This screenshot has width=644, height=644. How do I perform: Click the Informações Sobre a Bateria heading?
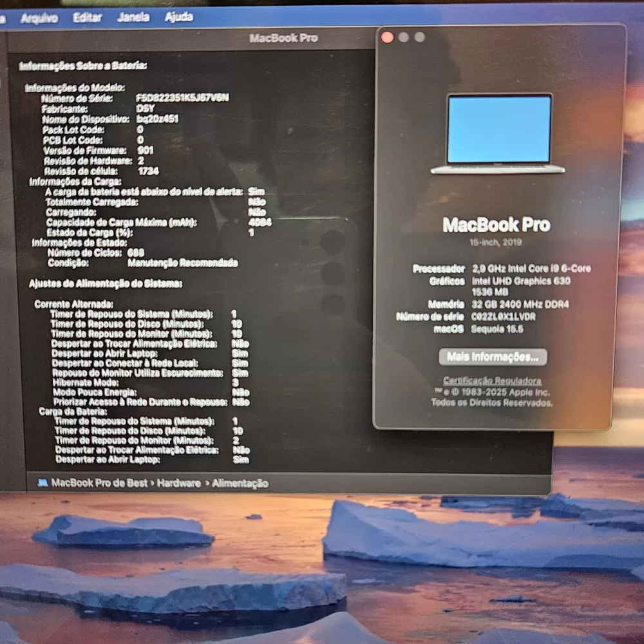click(x=83, y=66)
